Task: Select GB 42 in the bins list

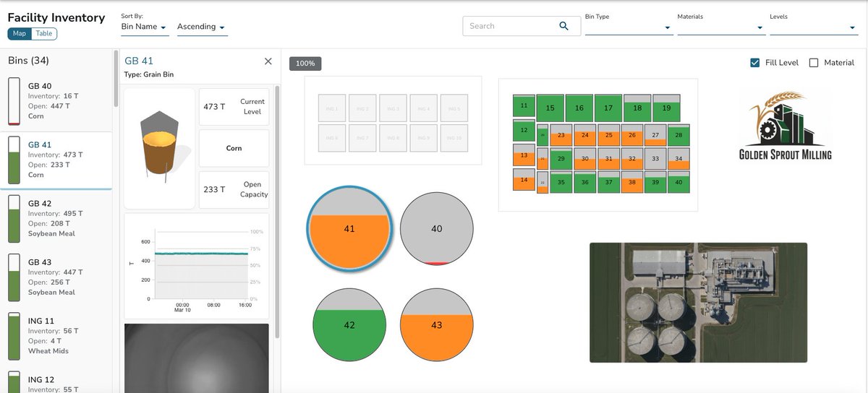Action: [x=56, y=219]
